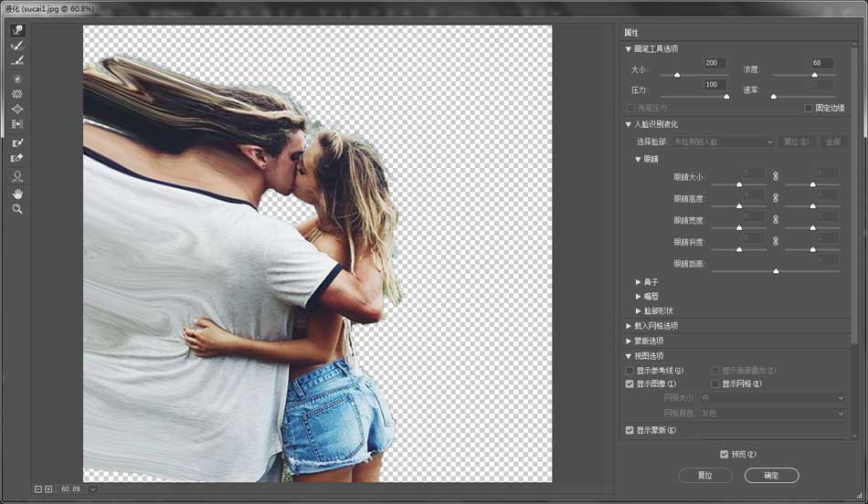This screenshot has height=504, width=868.
Task: Select the Face tool
Action: pyautogui.click(x=17, y=176)
